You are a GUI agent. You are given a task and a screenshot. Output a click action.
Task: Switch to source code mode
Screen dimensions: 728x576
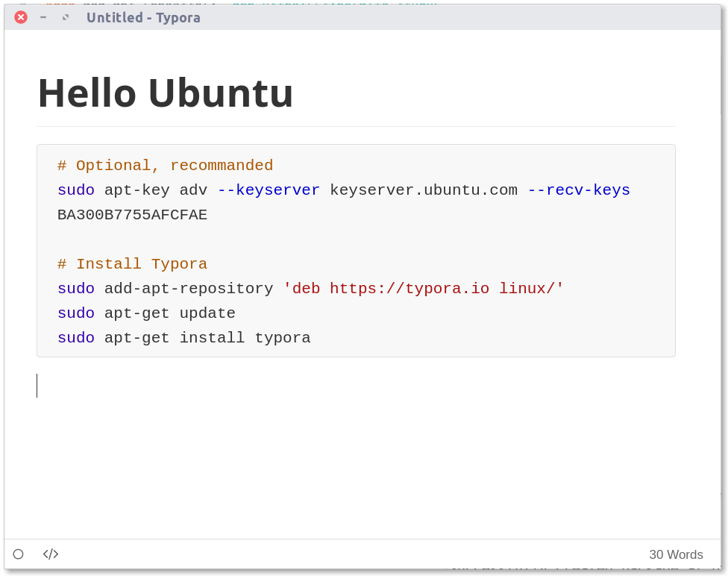click(51, 554)
